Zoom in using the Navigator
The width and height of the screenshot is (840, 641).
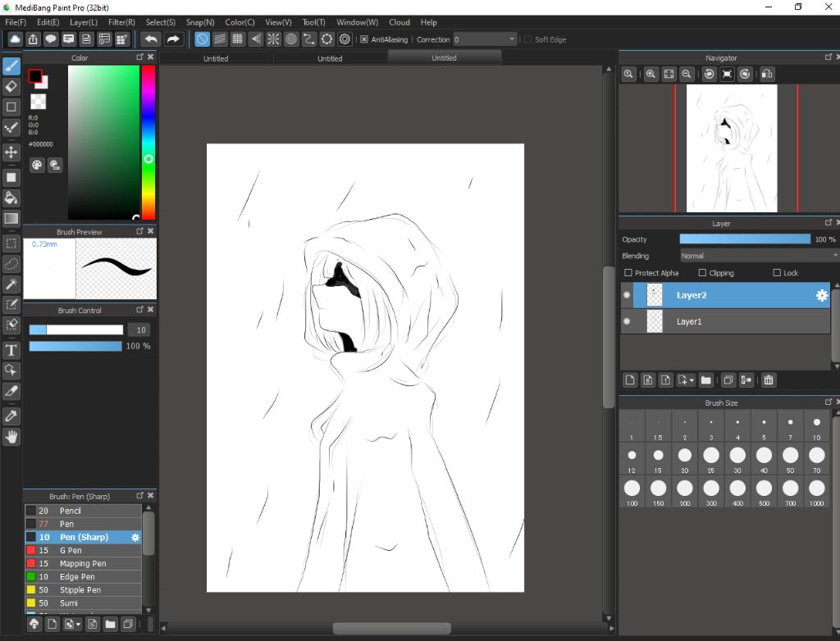pos(651,75)
